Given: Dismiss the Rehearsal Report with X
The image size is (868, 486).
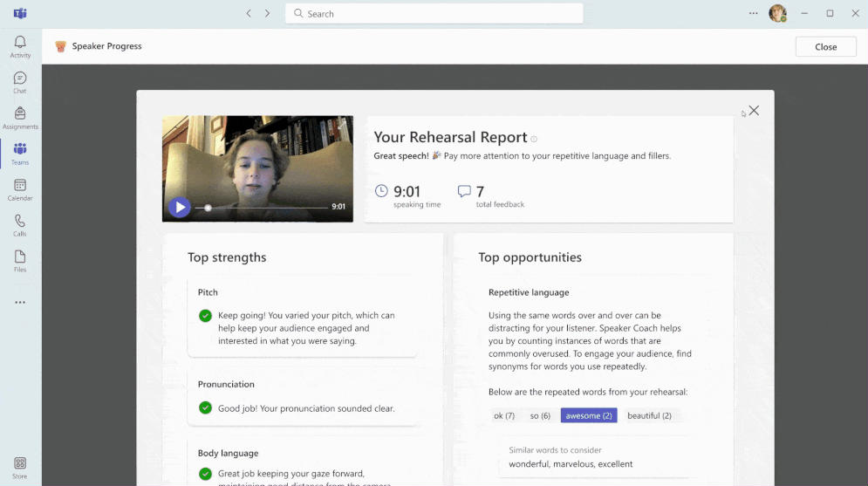Looking at the screenshot, I should point(754,111).
